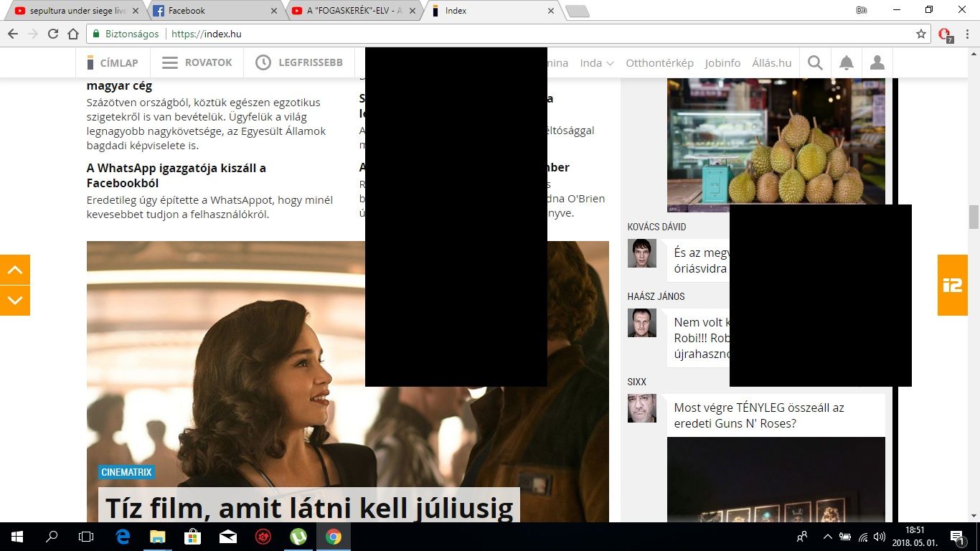Close the Facebook tab
Image resolution: width=980 pixels, height=551 pixels.
coord(273,11)
